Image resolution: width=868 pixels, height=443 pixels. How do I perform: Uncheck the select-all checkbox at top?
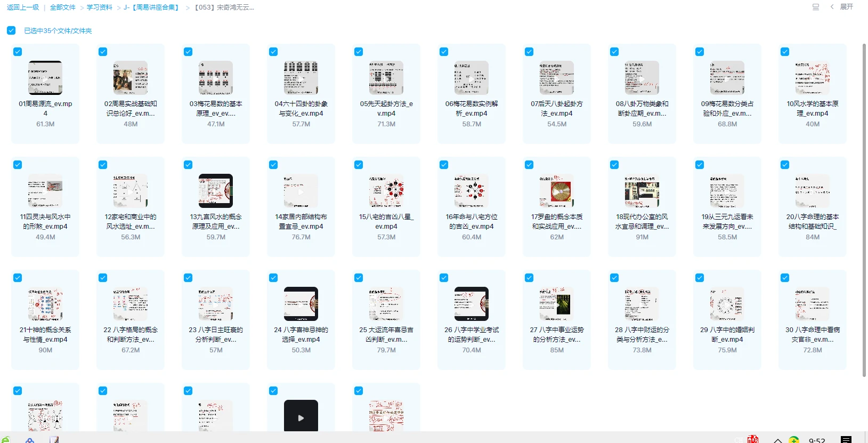pos(11,30)
